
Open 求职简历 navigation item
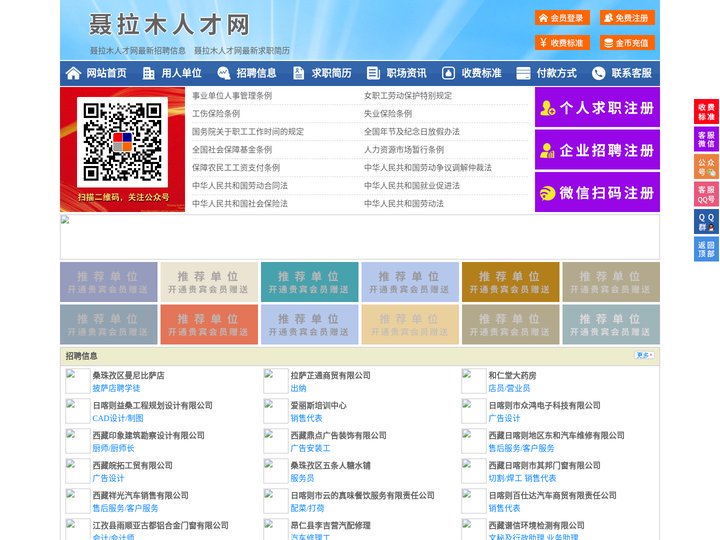(x=332, y=73)
